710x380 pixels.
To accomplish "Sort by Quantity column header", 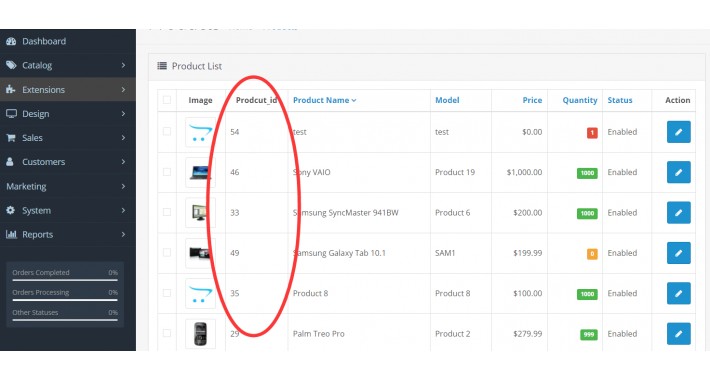I will point(580,100).
